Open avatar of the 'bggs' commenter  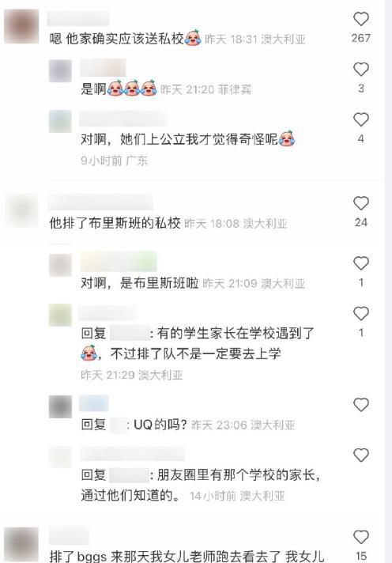(21, 544)
